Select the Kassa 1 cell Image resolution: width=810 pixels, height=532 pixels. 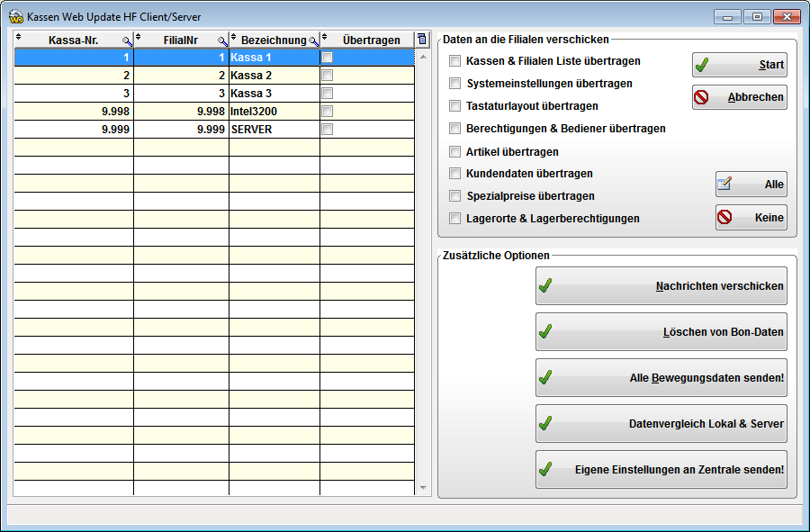[274, 58]
